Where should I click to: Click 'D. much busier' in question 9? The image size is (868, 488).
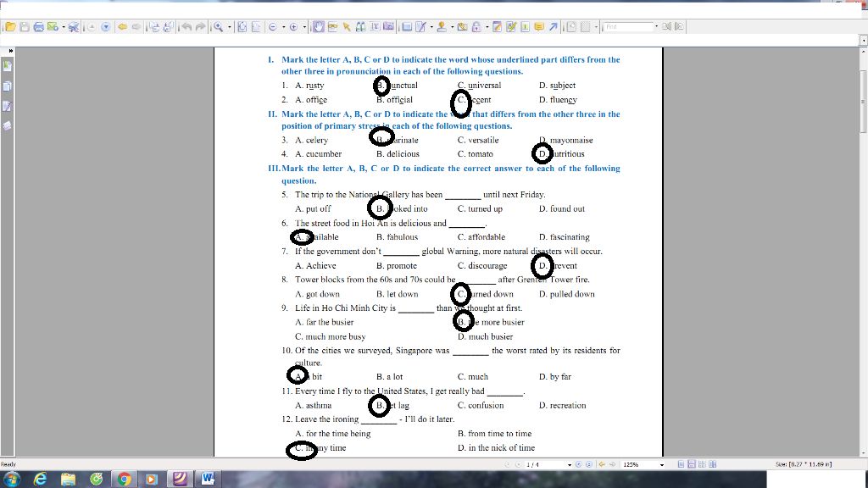tap(485, 336)
